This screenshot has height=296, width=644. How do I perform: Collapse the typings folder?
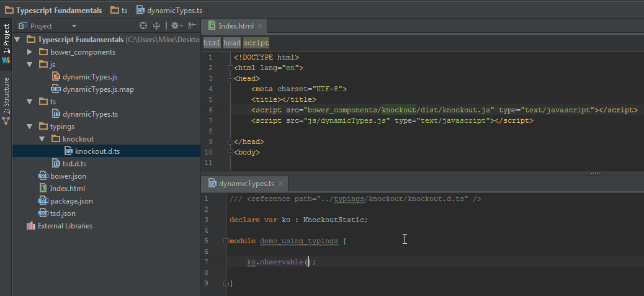coord(30,127)
